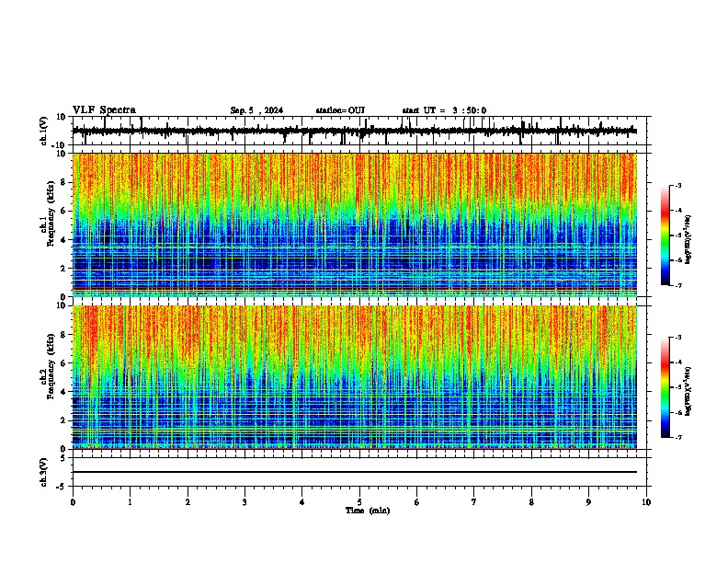Click the 'ch.1(V)' vertical axis label
The width and height of the screenshot is (728, 563).
click(x=44, y=131)
